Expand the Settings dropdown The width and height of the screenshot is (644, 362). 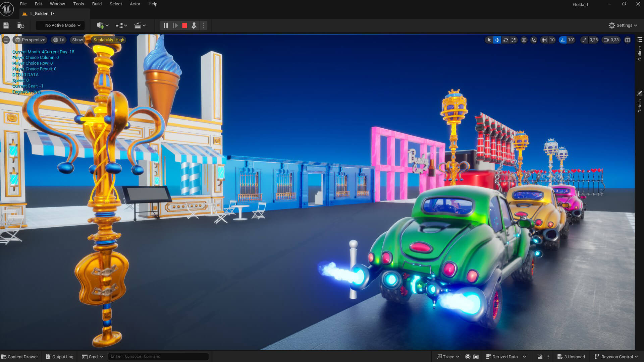click(623, 25)
